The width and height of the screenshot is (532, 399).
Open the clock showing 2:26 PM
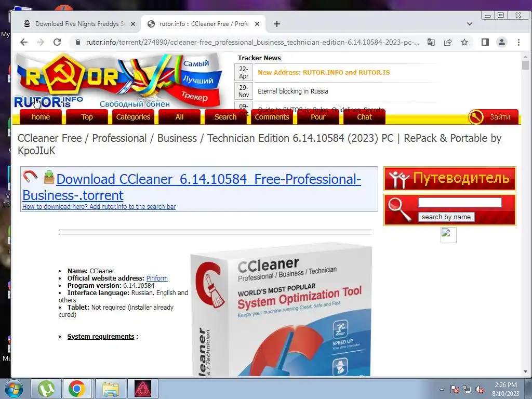pos(506,389)
